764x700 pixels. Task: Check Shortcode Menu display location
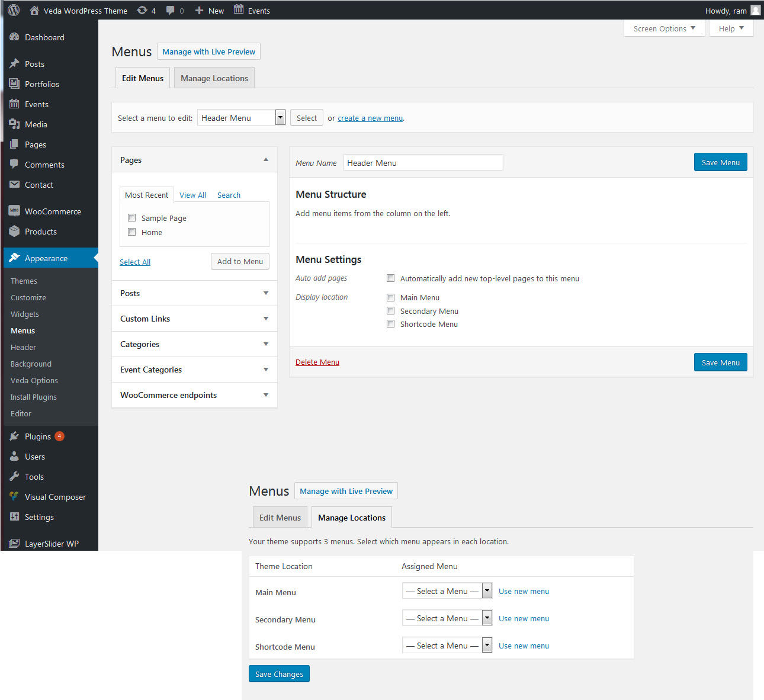391,323
